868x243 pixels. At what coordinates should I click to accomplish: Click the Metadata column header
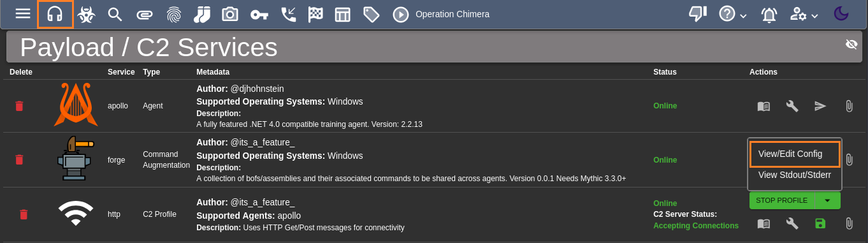(x=213, y=72)
